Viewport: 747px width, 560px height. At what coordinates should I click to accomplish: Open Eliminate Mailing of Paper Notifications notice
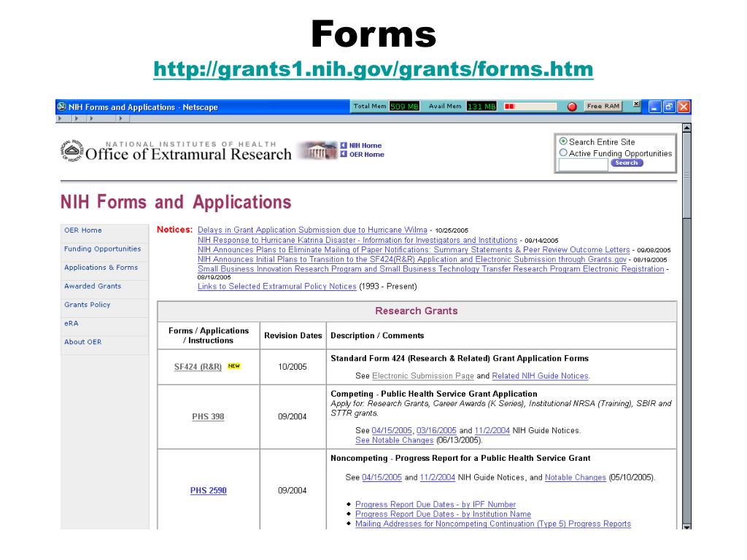414,249
